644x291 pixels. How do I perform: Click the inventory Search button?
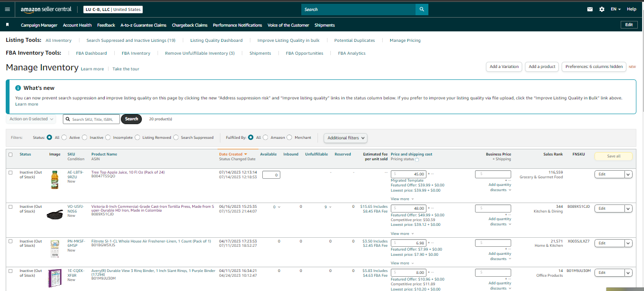point(131,119)
